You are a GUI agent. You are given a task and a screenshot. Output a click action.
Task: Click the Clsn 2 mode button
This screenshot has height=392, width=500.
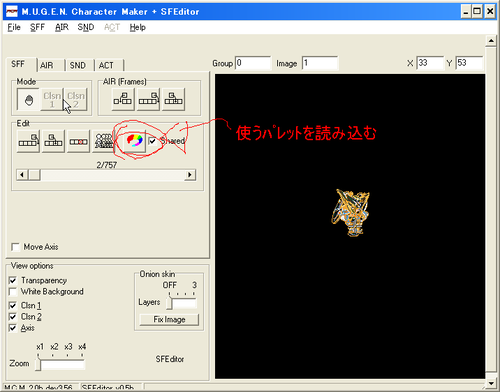(76, 99)
